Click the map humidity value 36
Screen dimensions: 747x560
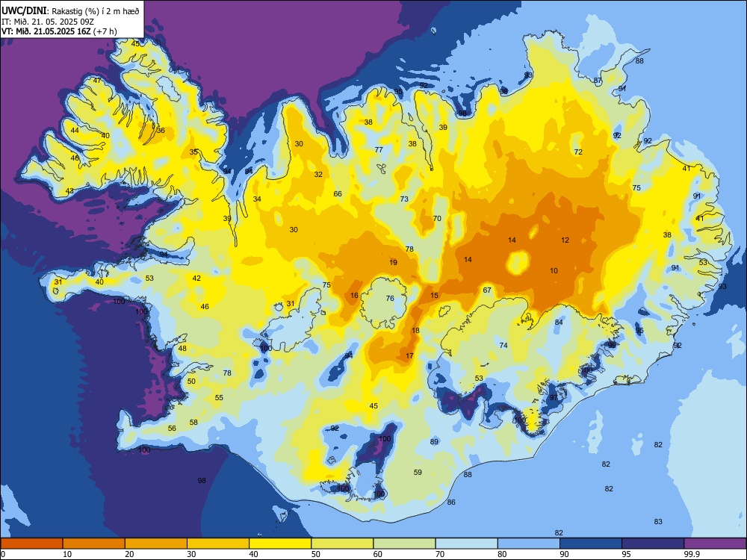click(x=161, y=131)
